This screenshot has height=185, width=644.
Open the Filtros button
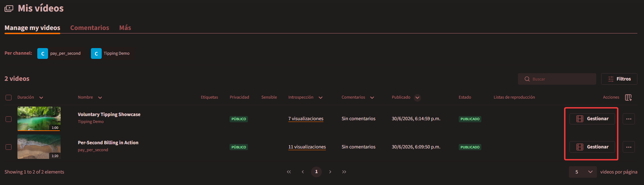(619, 79)
